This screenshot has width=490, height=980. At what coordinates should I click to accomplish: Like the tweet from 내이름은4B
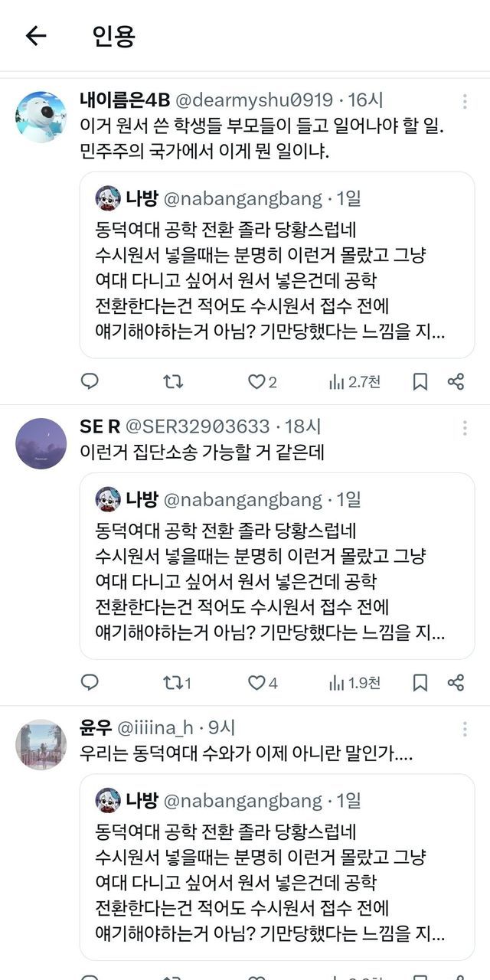coord(256,381)
